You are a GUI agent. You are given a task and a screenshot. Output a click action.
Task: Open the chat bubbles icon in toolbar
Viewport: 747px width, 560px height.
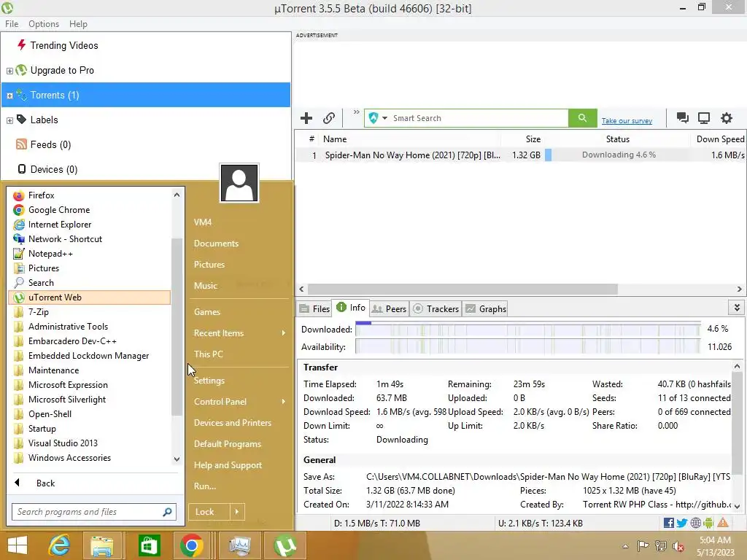tap(682, 118)
